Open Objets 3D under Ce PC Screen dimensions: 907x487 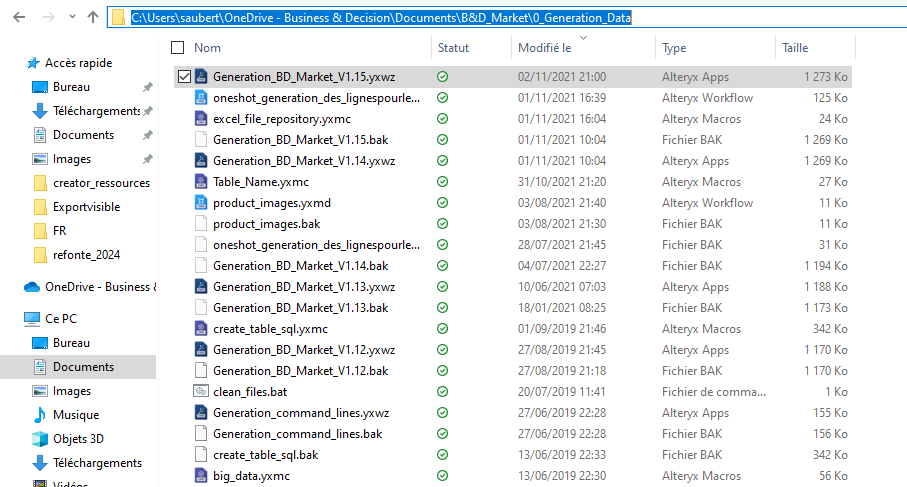[x=78, y=439]
